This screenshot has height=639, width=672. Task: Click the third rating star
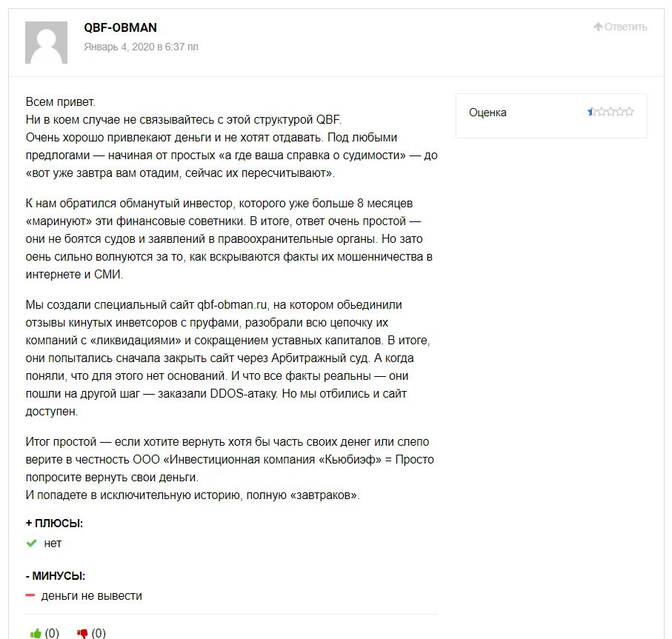[x=611, y=113]
